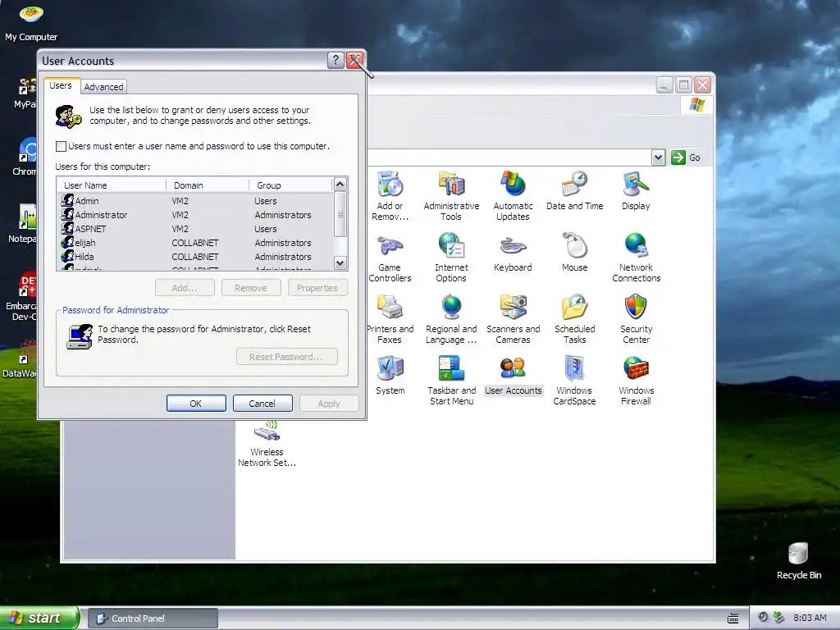Open Wireless Network Setup wizard icon

pyautogui.click(x=267, y=442)
